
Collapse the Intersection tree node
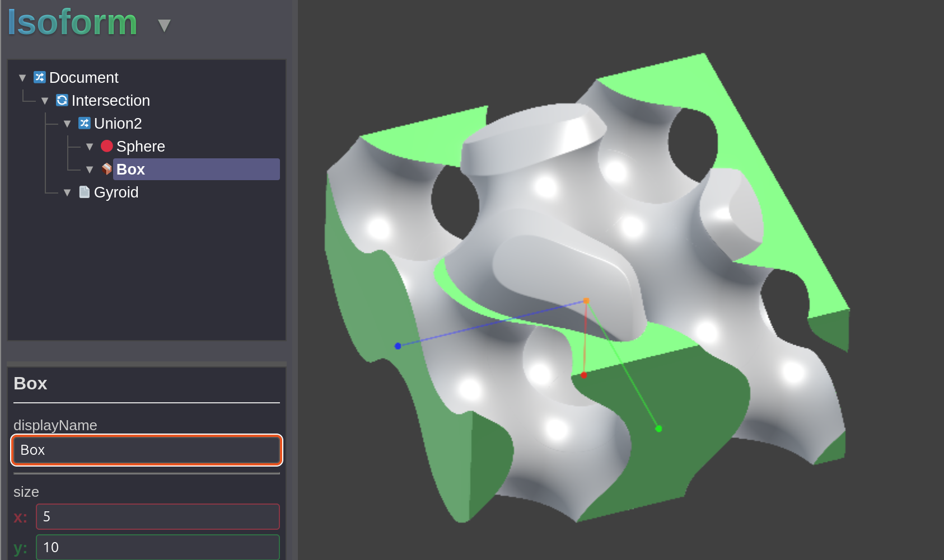[x=45, y=101]
